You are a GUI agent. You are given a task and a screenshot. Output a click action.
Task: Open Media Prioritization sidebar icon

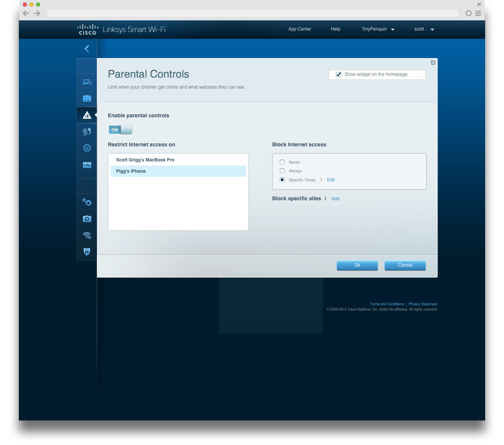(x=87, y=132)
